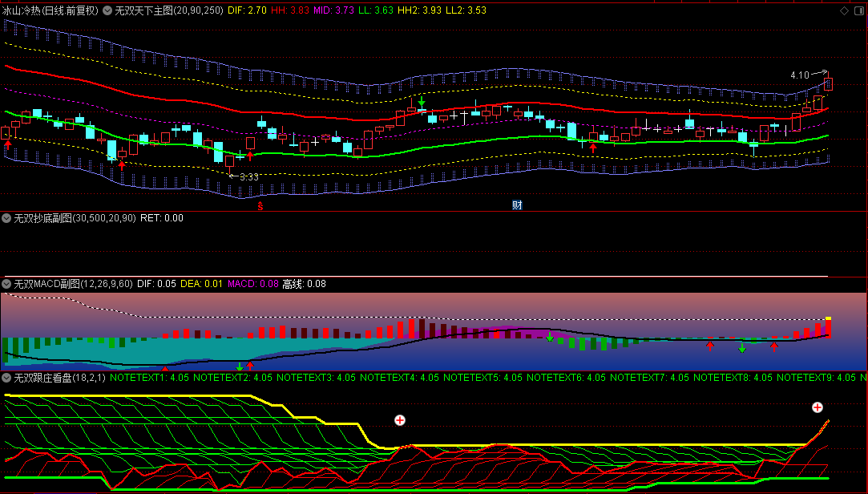
Task: Toggle the side panel icon at top right
Action: (858, 10)
